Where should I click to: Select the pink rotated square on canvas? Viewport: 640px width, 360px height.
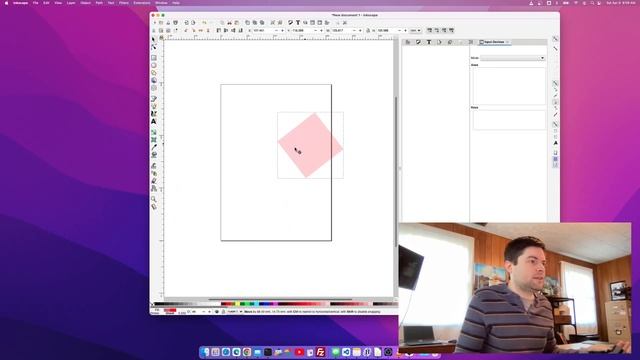pyautogui.click(x=310, y=145)
